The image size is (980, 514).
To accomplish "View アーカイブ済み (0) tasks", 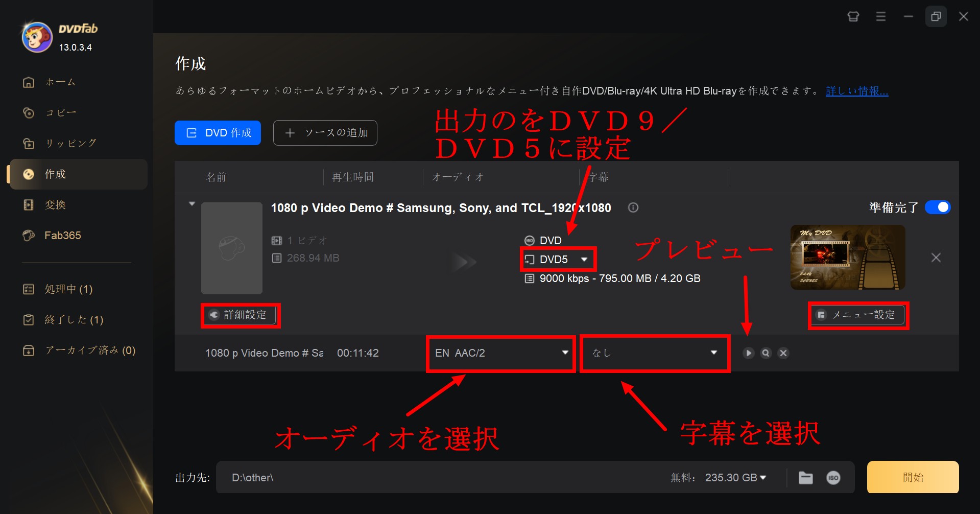I will click(78, 351).
